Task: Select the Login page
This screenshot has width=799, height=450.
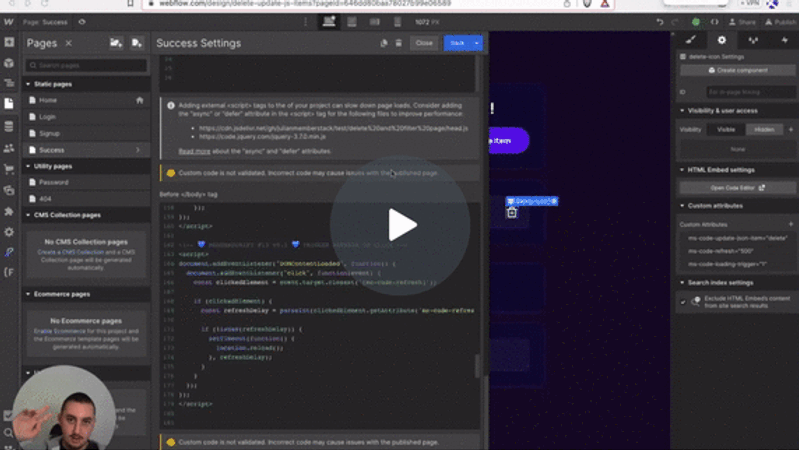Action: [x=87, y=117]
